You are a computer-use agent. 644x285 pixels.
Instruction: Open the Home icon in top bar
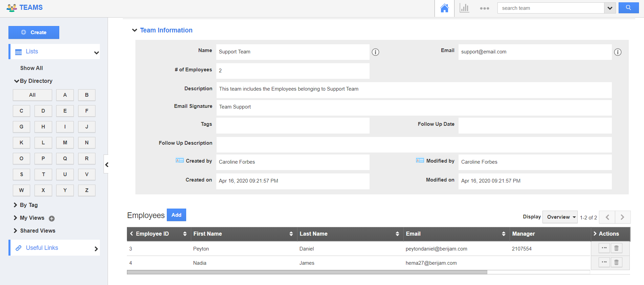tap(444, 8)
